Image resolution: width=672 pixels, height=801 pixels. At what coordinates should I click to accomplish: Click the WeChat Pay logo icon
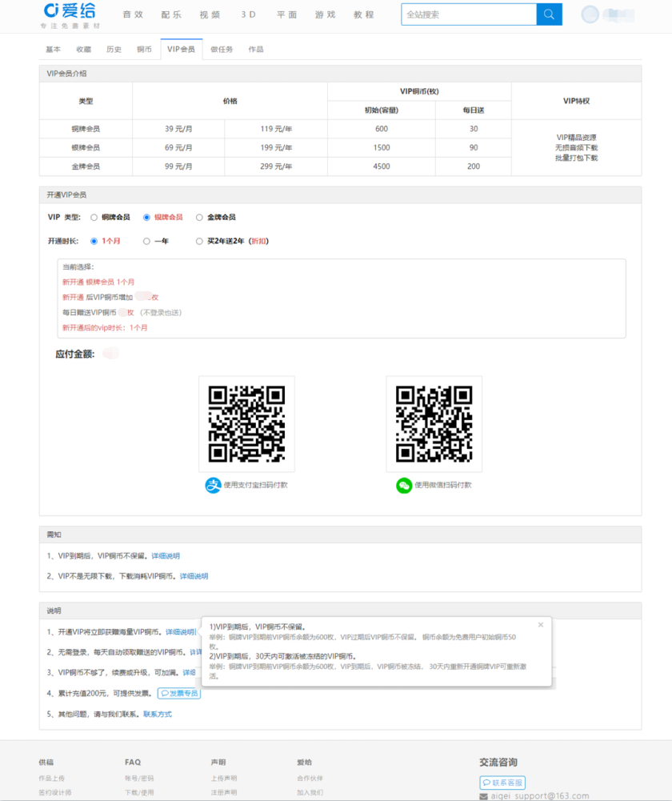coord(404,485)
